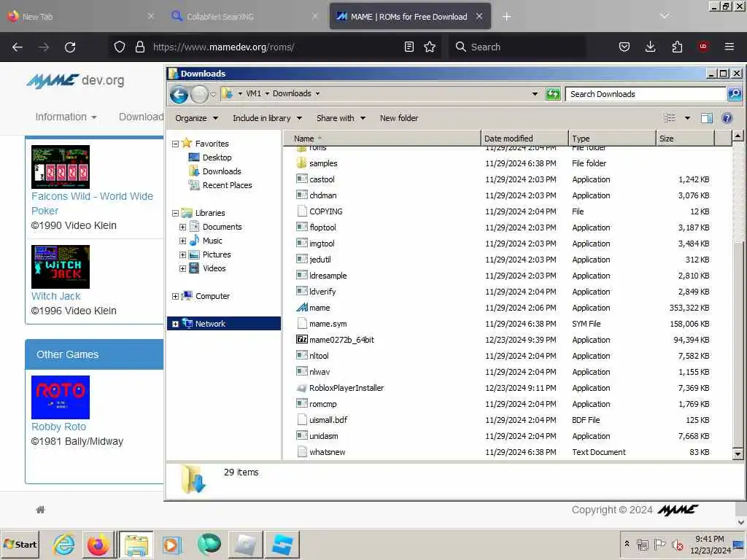
Task: Click the Firefox back arrow button
Action: coord(18,47)
